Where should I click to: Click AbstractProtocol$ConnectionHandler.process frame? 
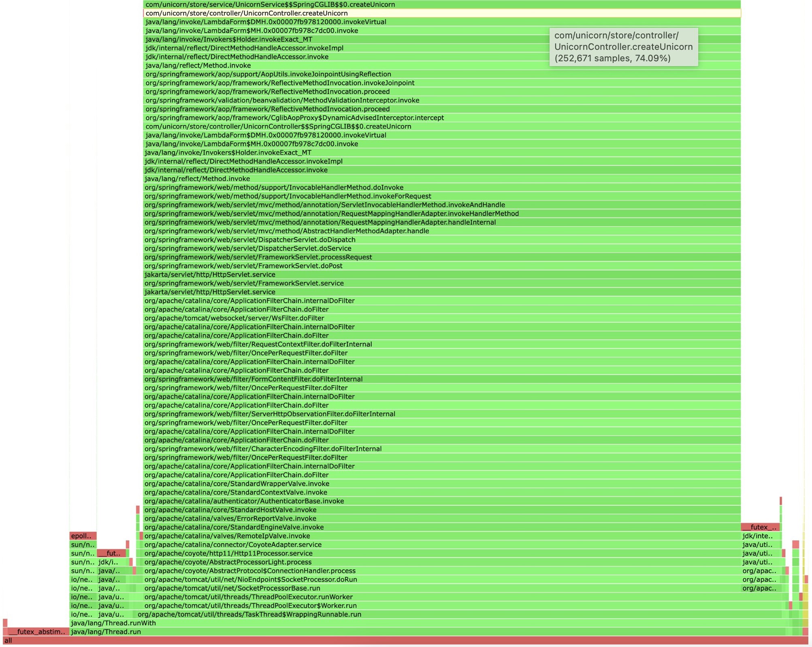point(442,571)
